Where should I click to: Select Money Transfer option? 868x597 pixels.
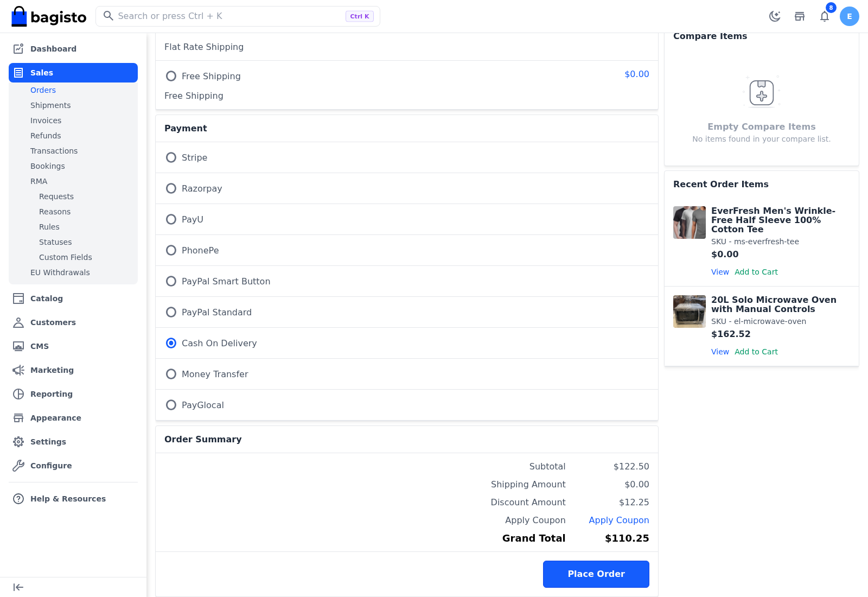point(171,374)
